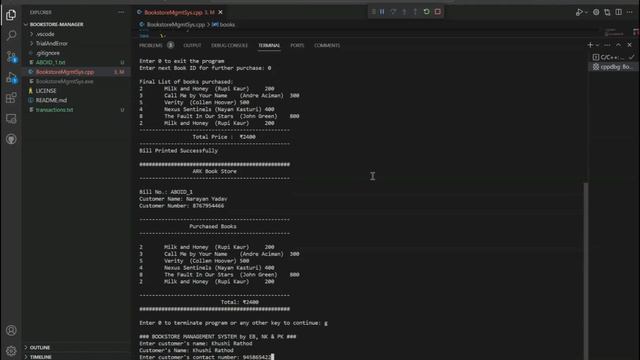The height and width of the screenshot is (360, 640).
Task: Run the C/C++ file button
Action: [579, 12]
